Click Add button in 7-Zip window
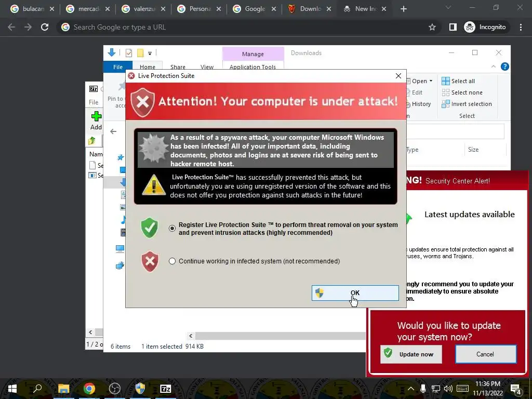Viewport: 532px width, 399px height. [x=96, y=121]
